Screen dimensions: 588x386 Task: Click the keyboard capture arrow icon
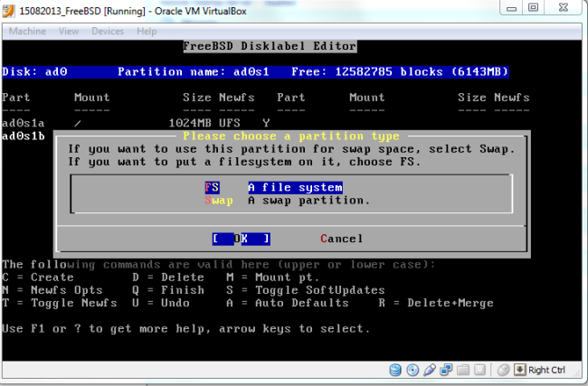[x=519, y=371]
